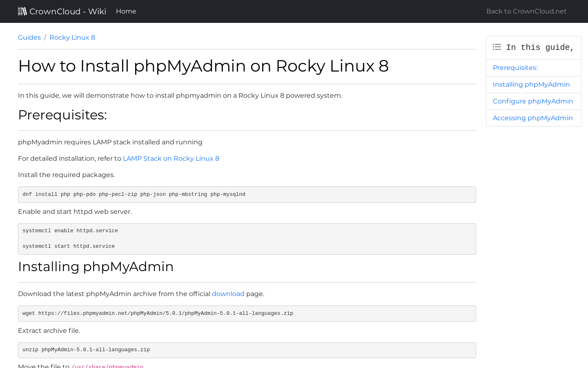Screen dimensions: 588x368
Task: Open the Rocky Linux 8 breadcrumb link
Action: pyautogui.click(x=72, y=37)
